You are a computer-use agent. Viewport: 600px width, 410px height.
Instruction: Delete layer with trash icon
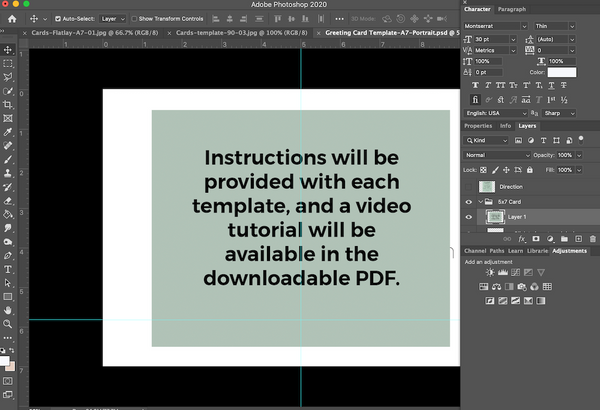click(x=593, y=239)
